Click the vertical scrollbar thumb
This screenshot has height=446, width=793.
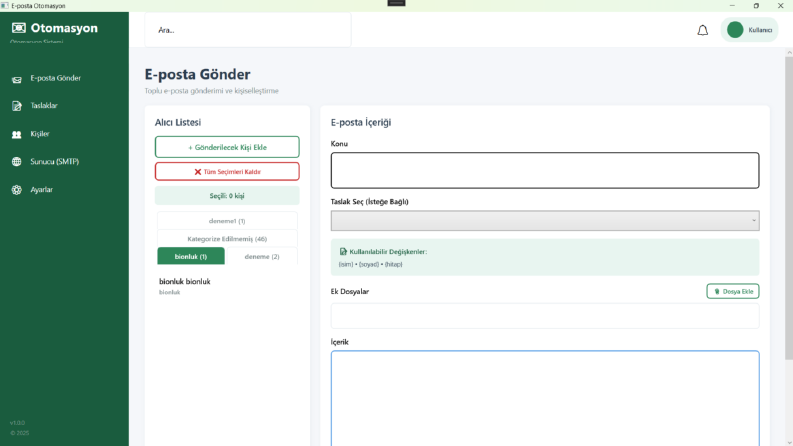pyautogui.click(x=789, y=208)
